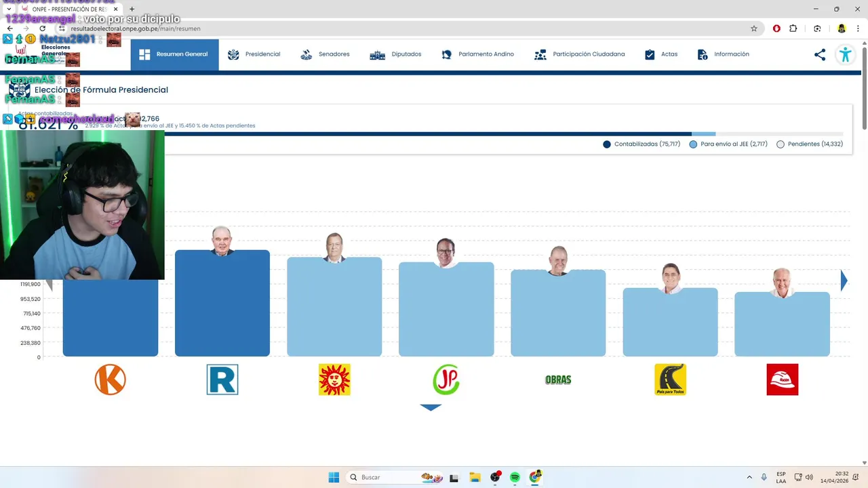
Task: Open the Chrome tab search dropdown
Action: tap(9, 9)
